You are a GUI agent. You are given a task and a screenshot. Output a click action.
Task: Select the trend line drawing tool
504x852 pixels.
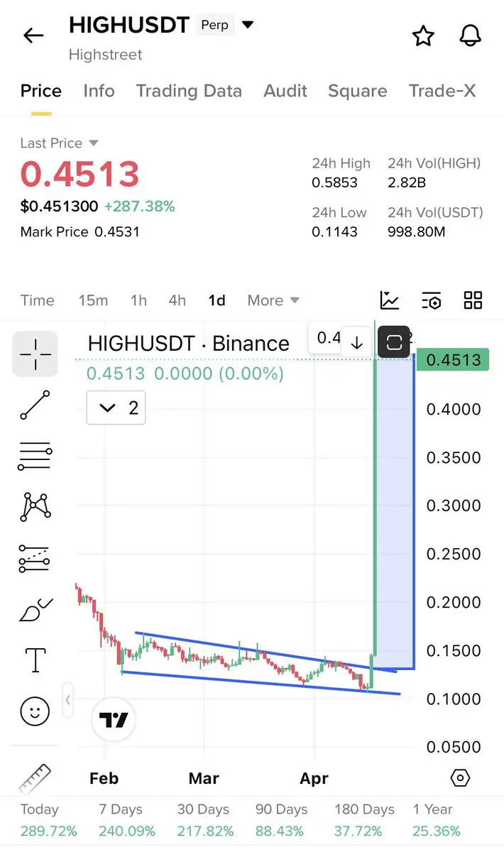[x=35, y=404]
